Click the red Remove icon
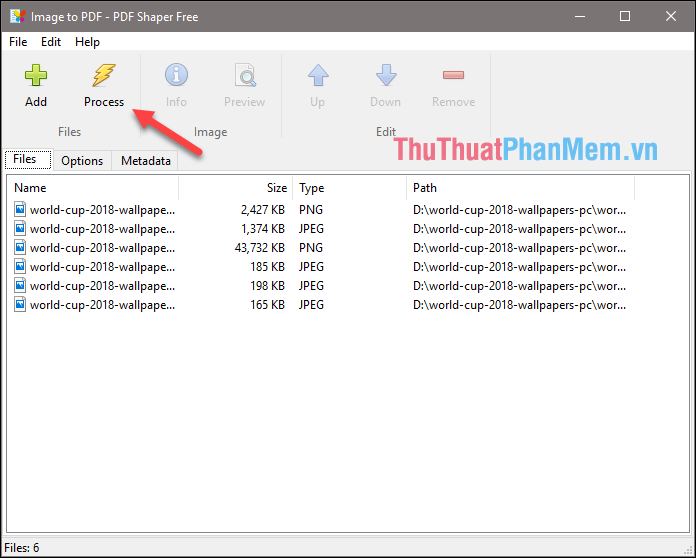Image resolution: width=696 pixels, height=558 pixels. pyautogui.click(x=453, y=75)
